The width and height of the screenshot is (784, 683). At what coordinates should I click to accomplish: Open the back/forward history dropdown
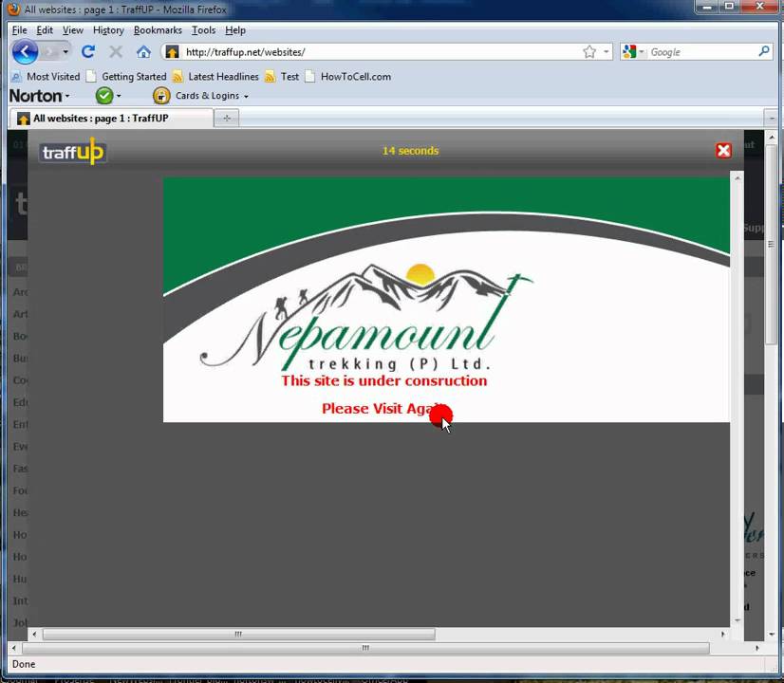coord(65,51)
